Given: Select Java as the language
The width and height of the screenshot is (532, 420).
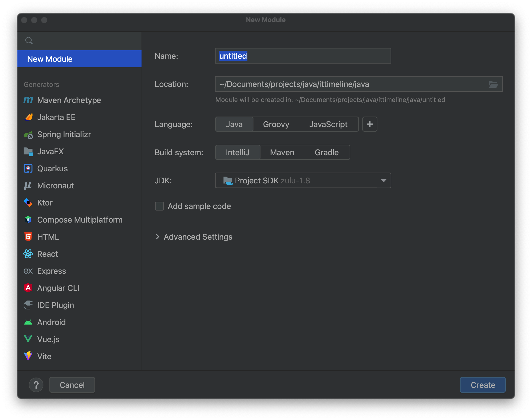Looking at the screenshot, I should click(x=234, y=124).
